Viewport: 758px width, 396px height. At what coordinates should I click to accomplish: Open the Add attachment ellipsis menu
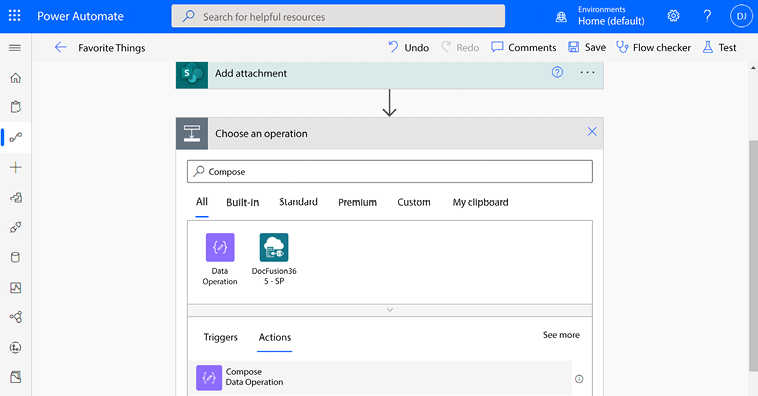coord(587,73)
